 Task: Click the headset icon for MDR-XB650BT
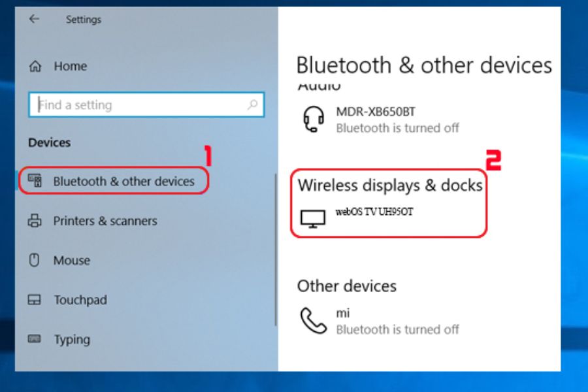(314, 120)
